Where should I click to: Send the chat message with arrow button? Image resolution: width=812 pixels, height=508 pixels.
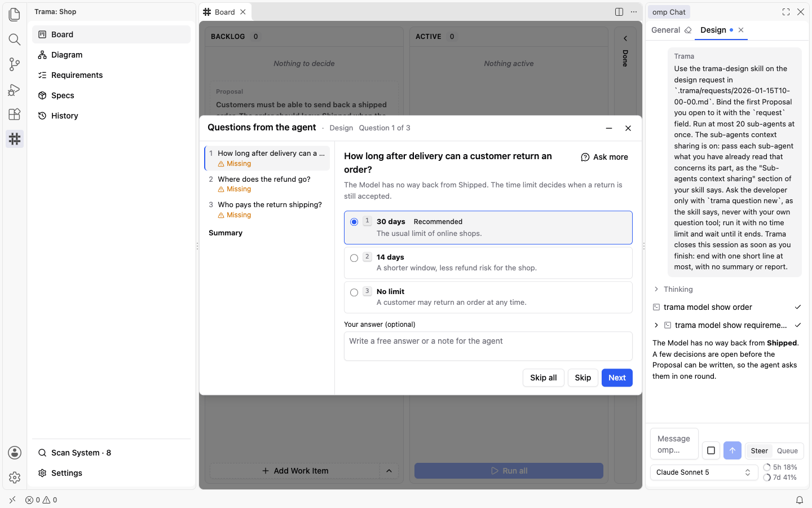click(x=732, y=450)
